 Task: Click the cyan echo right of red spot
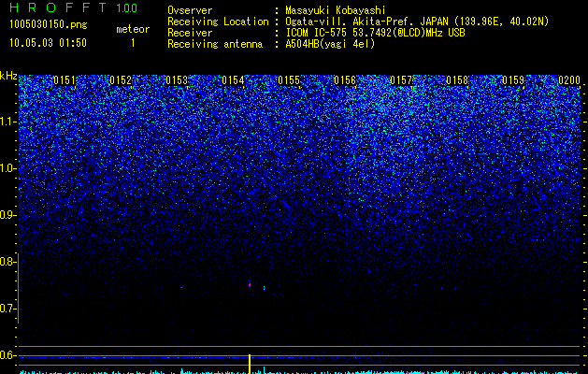264,288
